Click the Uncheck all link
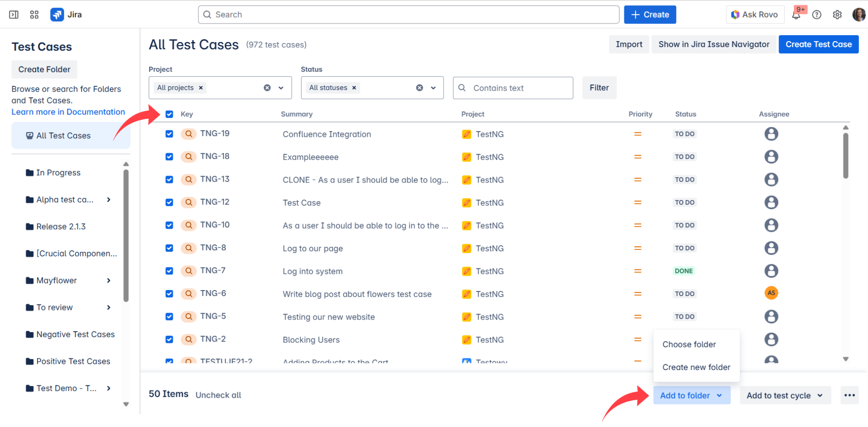Image resolution: width=868 pixels, height=427 pixels. click(x=218, y=395)
